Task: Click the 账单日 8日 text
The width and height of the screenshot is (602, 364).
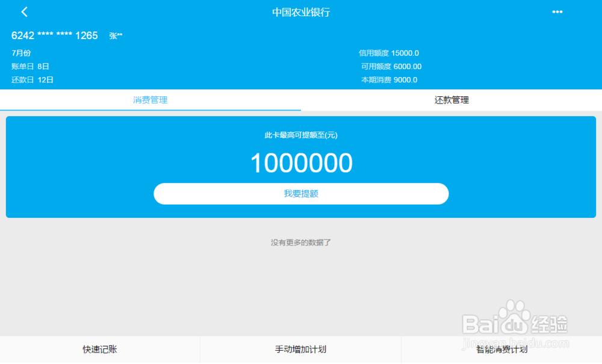Action: tap(30, 66)
